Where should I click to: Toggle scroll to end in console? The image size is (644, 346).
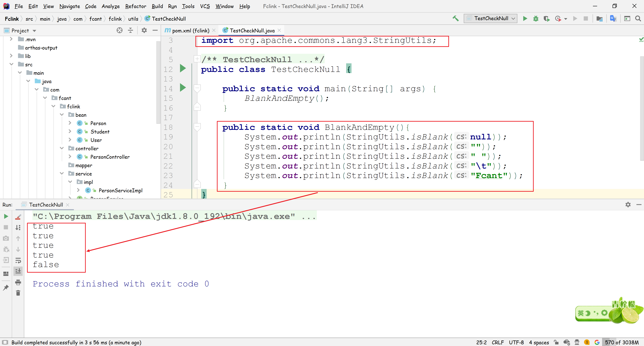[x=18, y=271]
